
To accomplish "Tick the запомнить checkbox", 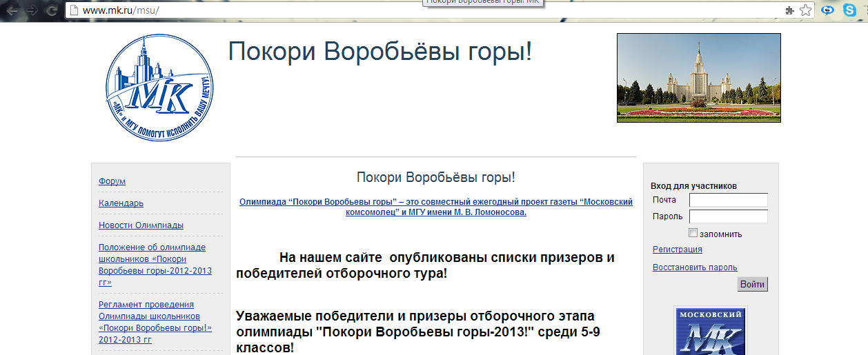I will tap(693, 233).
